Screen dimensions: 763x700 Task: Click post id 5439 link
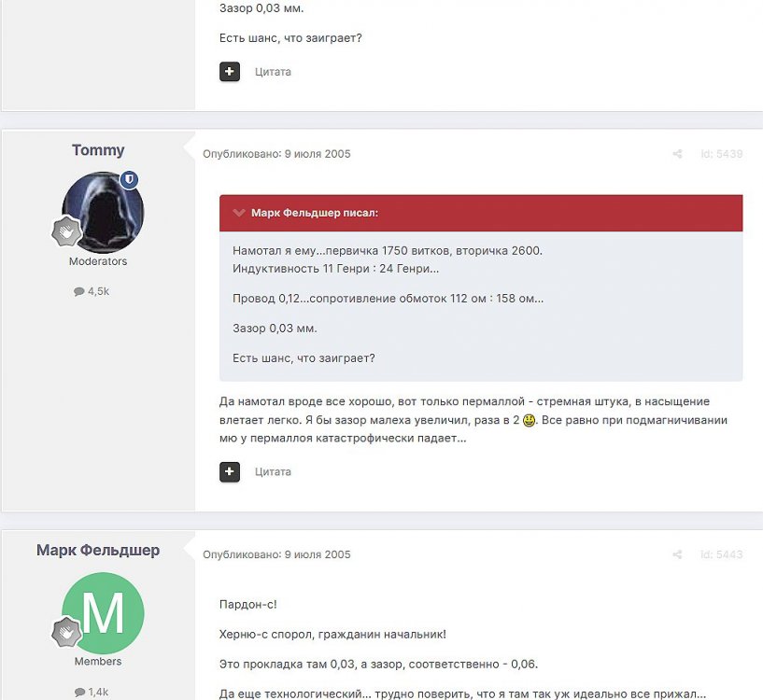point(722,154)
